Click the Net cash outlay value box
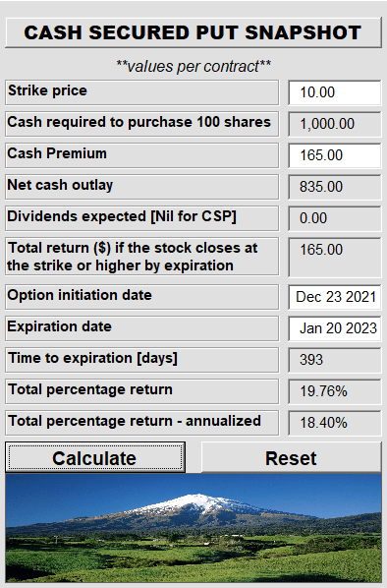 point(335,187)
